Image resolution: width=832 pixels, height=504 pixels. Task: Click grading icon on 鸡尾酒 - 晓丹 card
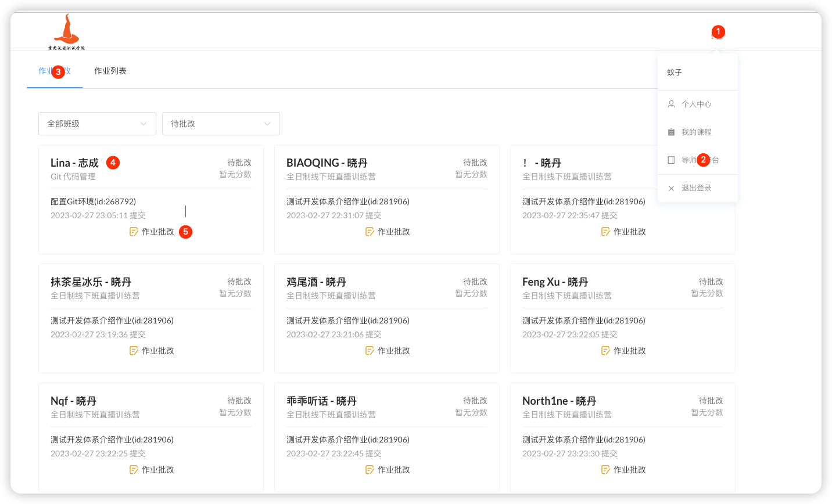click(370, 351)
